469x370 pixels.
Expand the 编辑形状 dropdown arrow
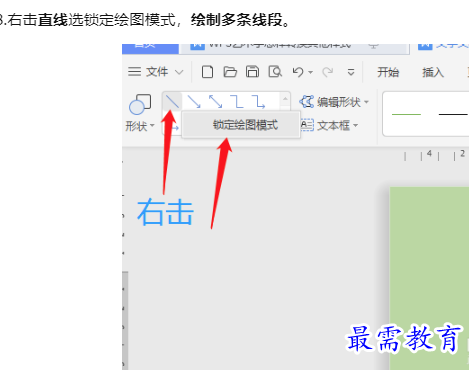(366, 102)
